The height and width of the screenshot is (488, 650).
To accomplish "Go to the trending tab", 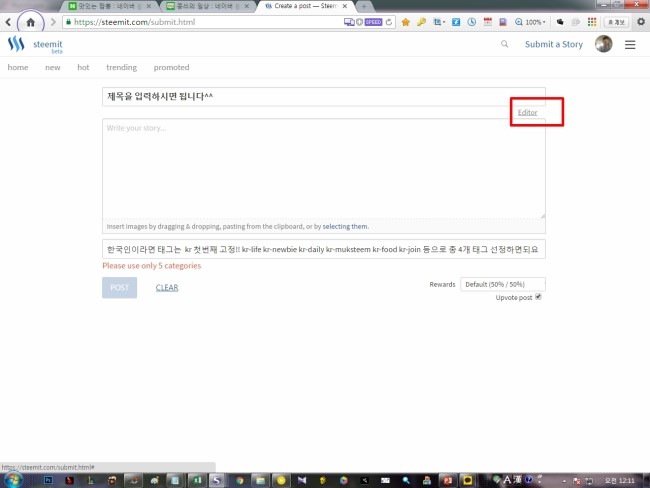I will coord(121,68).
